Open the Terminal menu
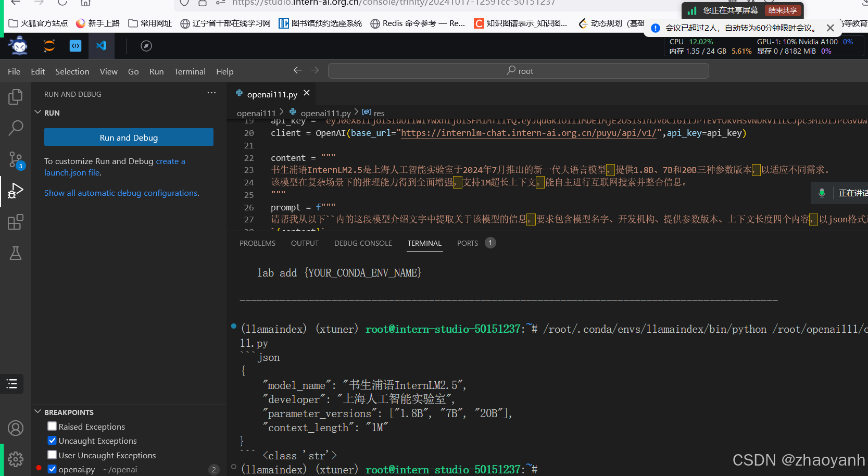The width and height of the screenshot is (868, 476). tap(190, 71)
